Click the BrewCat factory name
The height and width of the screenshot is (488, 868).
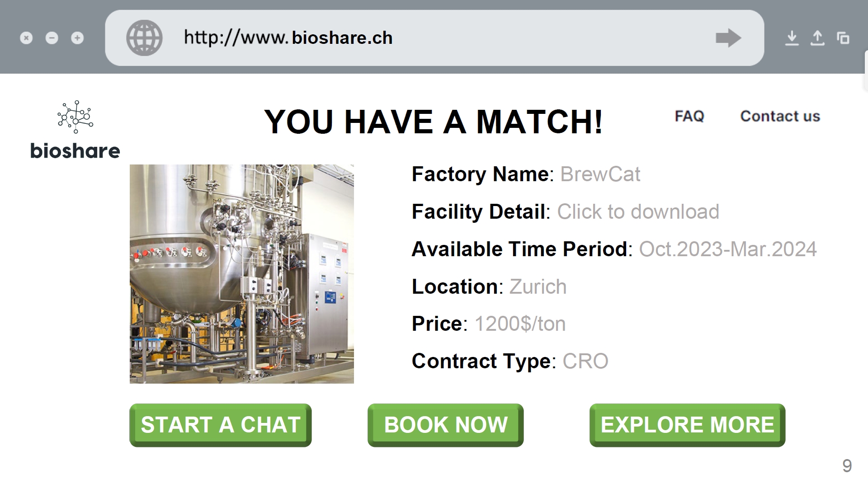pos(600,174)
